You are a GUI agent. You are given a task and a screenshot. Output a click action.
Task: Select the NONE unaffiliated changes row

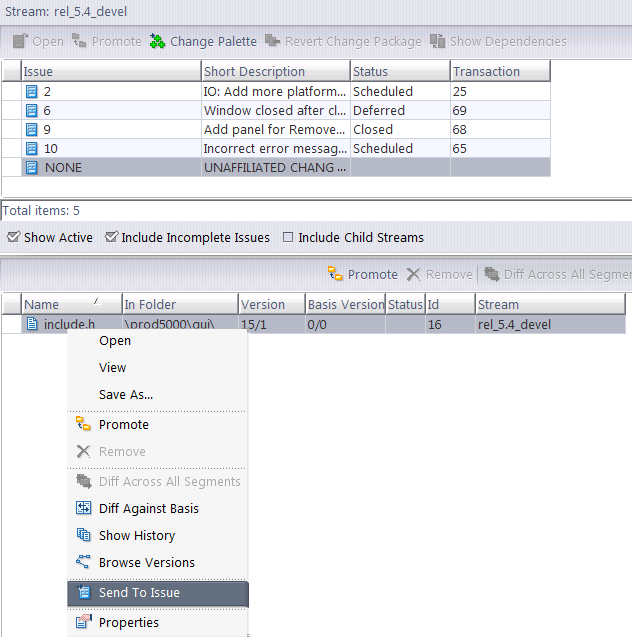pos(63,167)
